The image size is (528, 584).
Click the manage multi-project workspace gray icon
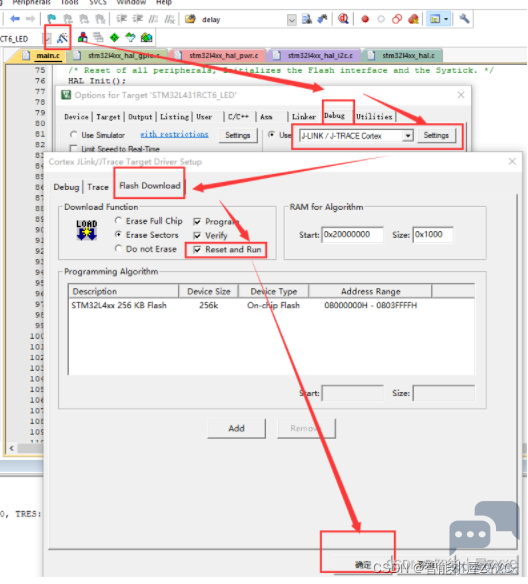pos(98,37)
